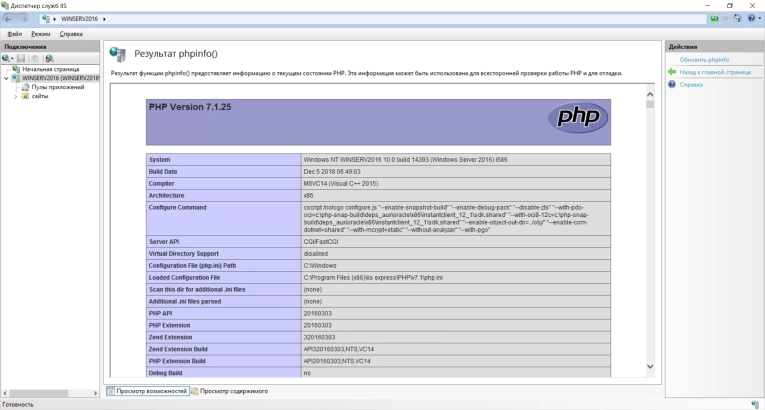Click the status bar icon at bottom right
The width and height of the screenshot is (765, 410).
(756, 405)
